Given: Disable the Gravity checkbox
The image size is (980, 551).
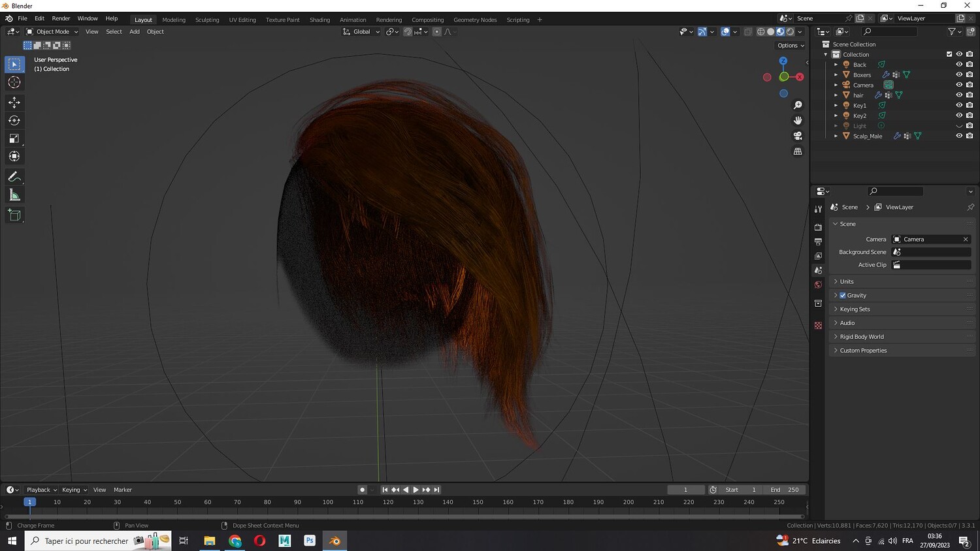Looking at the screenshot, I should click(843, 296).
